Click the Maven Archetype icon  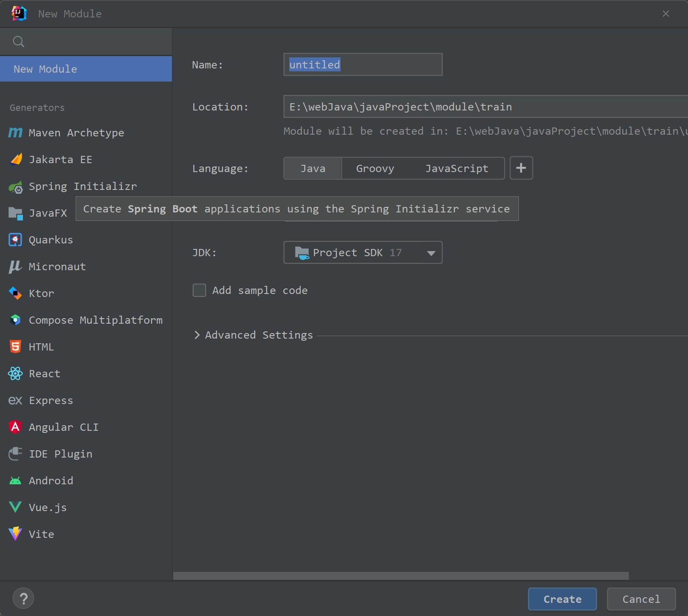(15, 133)
